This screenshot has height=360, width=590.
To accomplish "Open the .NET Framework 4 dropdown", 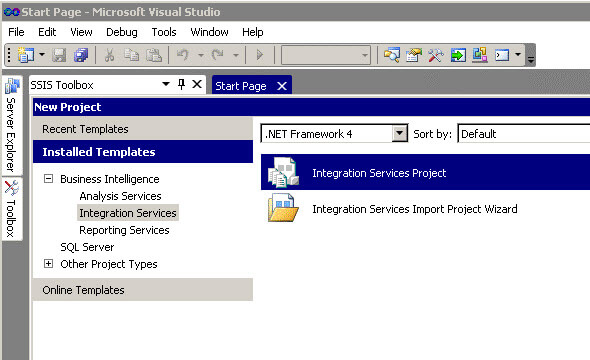I will pyautogui.click(x=400, y=133).
